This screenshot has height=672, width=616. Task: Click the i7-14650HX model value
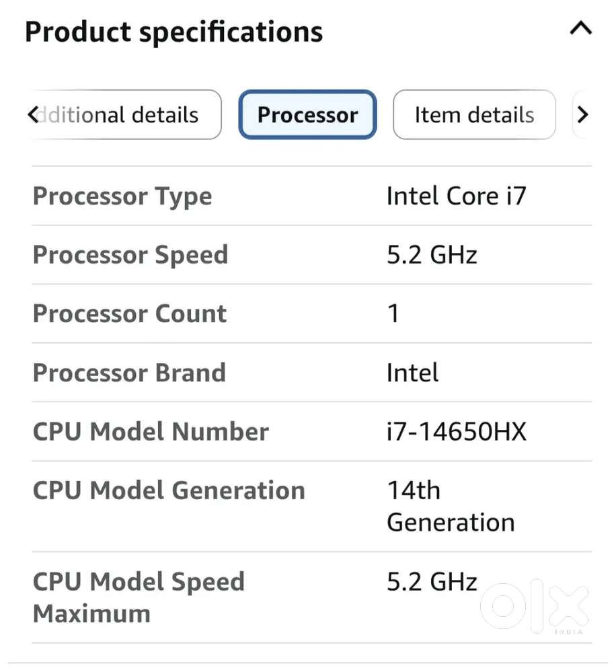tap(457, 432)
